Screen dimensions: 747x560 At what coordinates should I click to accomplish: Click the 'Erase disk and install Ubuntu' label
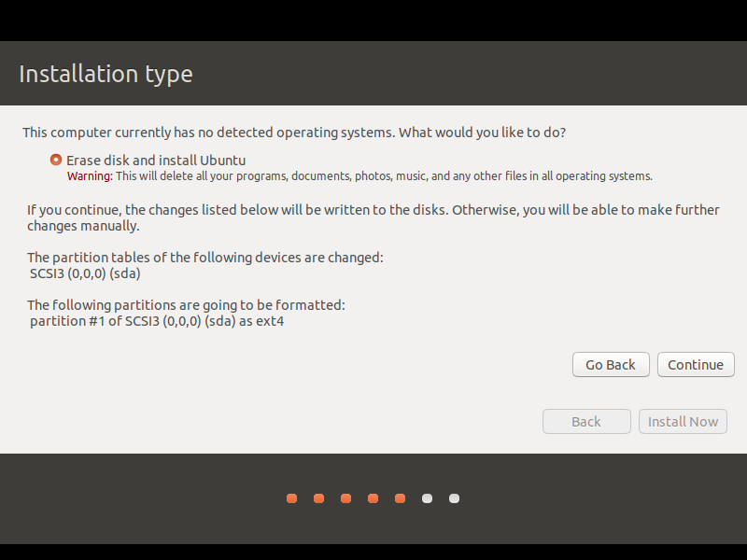(x=156, y=161)
